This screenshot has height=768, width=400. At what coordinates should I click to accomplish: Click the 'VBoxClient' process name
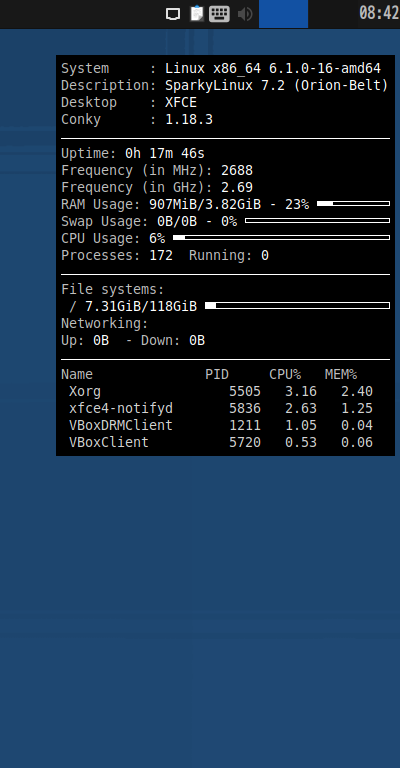point(109,442)
